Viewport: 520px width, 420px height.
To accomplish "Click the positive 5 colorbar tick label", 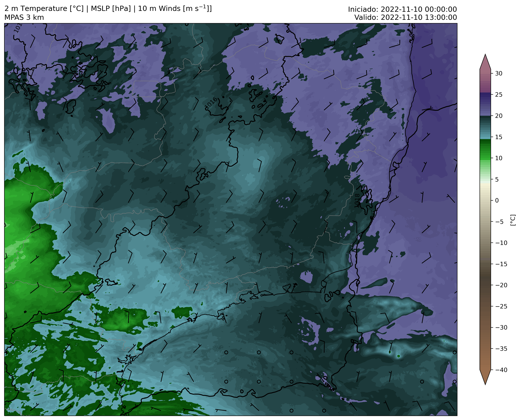I will [x=497, y=180].
